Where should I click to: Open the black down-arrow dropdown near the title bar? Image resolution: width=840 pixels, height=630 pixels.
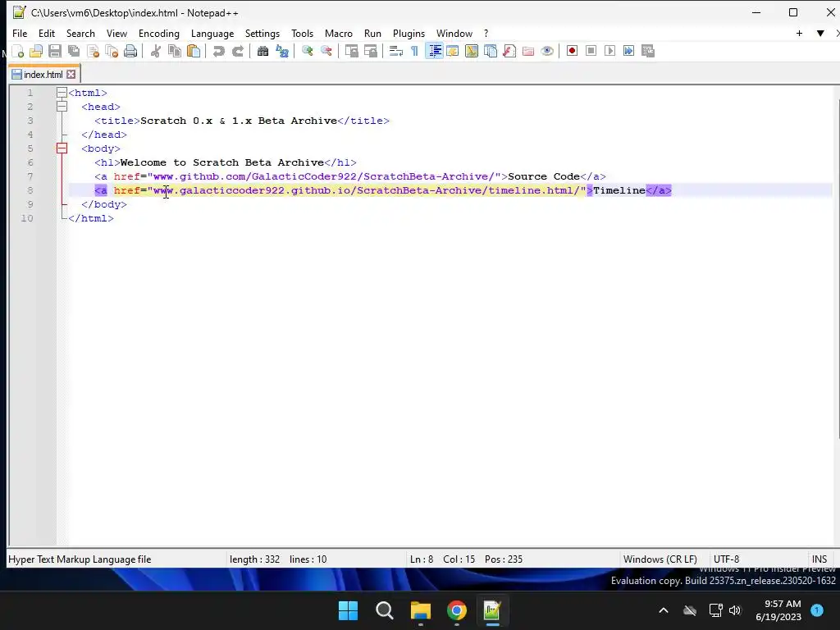pos(820,33)
